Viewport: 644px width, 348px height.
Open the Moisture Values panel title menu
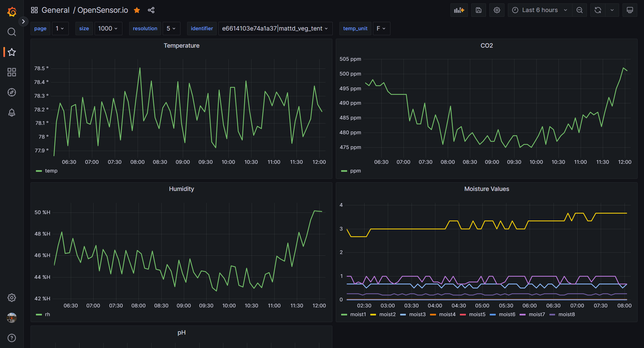(x=486, y=189)
